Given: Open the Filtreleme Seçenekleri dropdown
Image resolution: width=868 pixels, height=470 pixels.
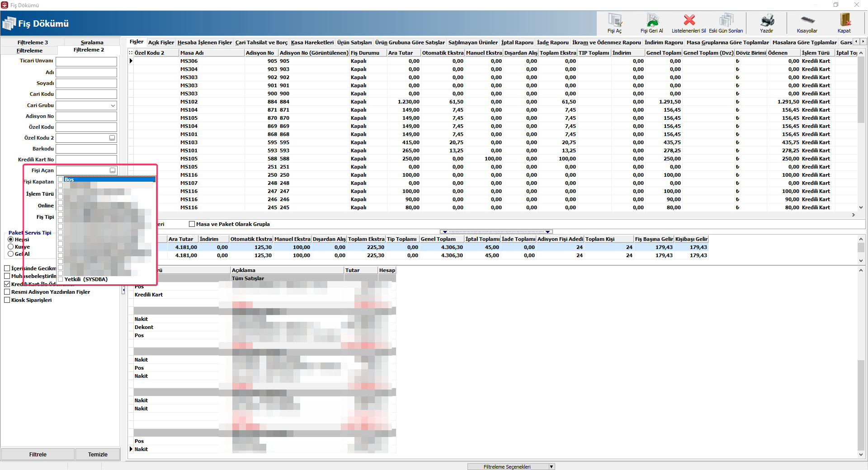Looking at the screenshot, I should 551,466.
